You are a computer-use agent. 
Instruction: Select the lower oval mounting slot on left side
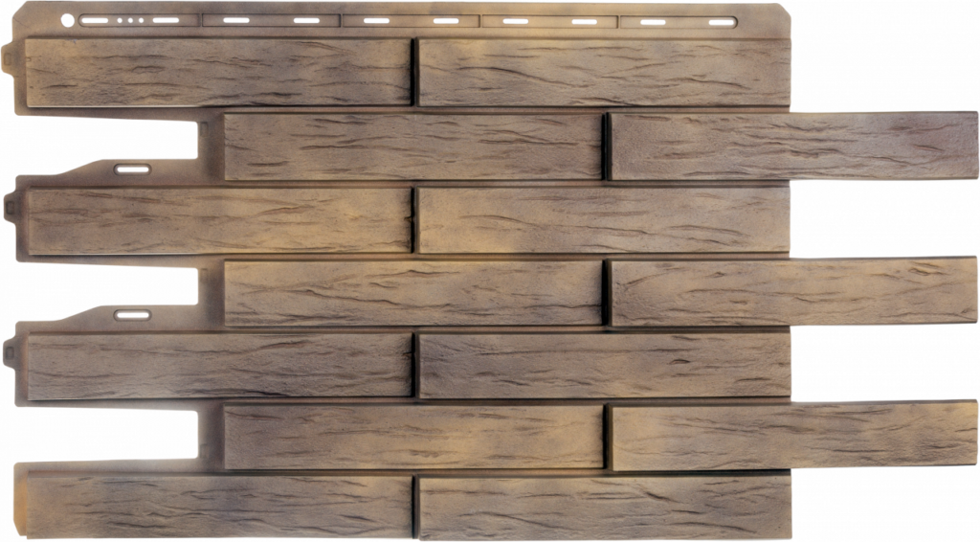click(133, 314)
